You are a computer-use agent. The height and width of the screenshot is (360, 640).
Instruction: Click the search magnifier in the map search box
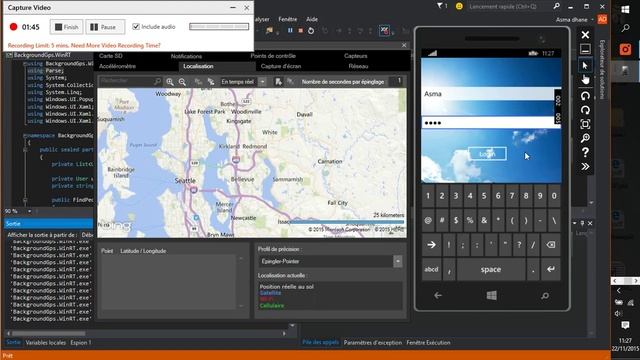coord(157,82)
